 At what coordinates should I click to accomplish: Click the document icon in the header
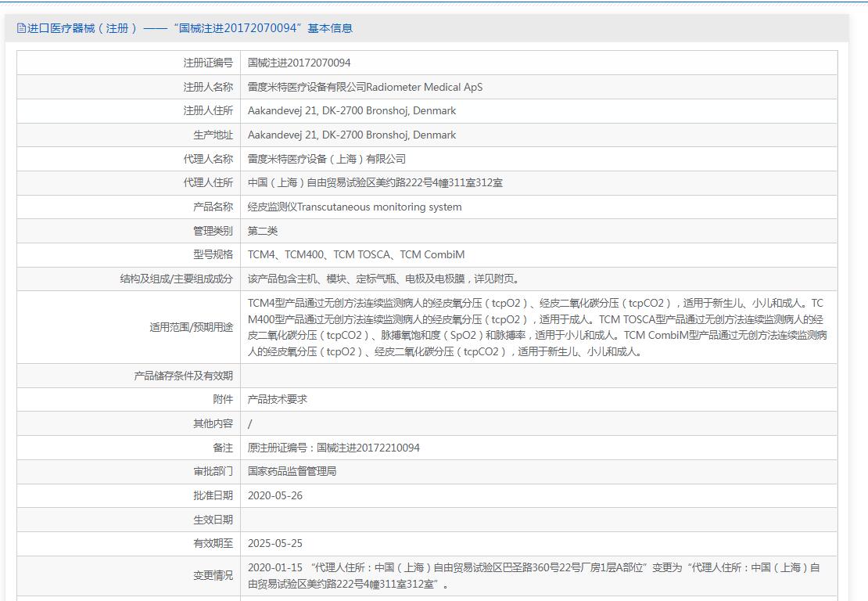[x=21, y=28]
